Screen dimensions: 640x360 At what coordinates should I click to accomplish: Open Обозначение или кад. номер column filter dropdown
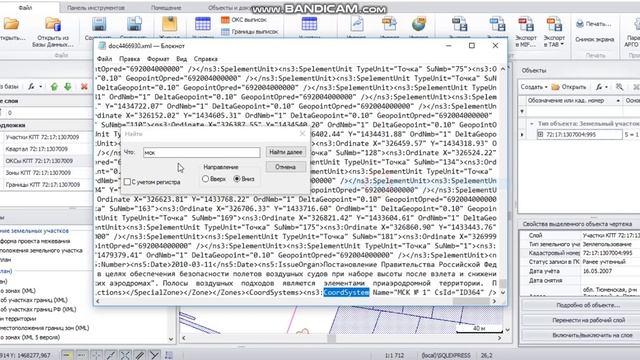click(x=618, y=101)
